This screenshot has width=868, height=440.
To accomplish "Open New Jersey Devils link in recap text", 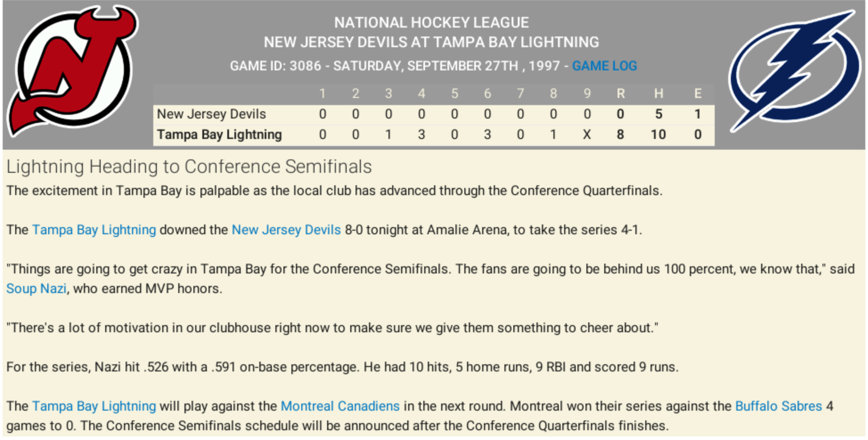I will point(286,230).
